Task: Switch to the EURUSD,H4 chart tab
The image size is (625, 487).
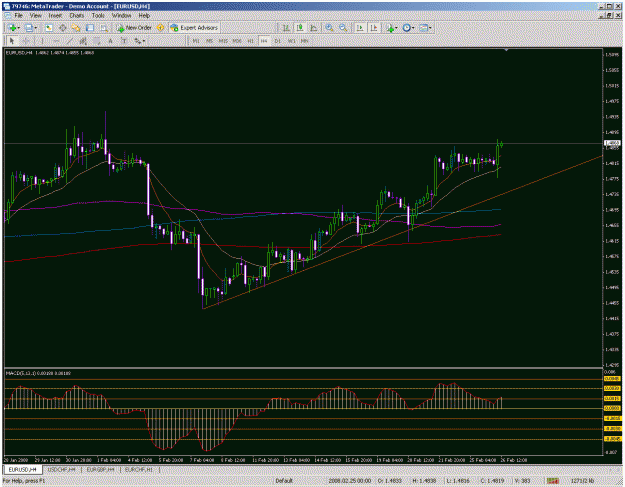Action: click(x=22, y=470)
